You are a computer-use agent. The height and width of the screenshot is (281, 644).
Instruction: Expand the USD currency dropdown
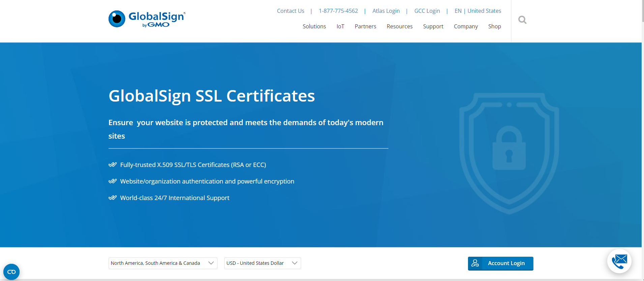pyautogui.click(x=262, y=263)
